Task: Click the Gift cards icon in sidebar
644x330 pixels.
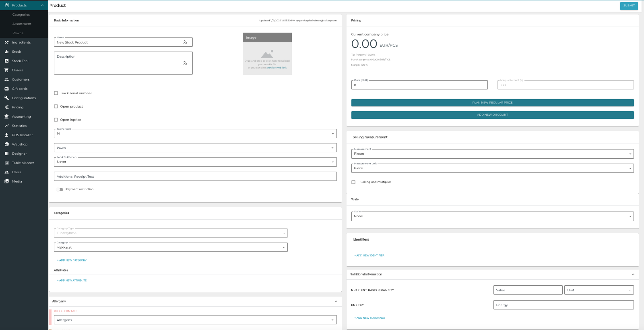Action: click(6, 89)
